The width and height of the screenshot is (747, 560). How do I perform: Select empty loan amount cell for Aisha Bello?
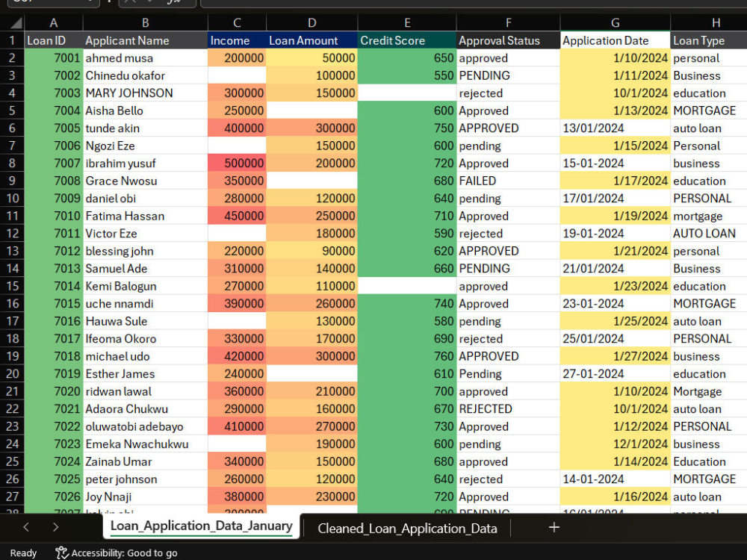pyautogui.click(x=311, y=111)
